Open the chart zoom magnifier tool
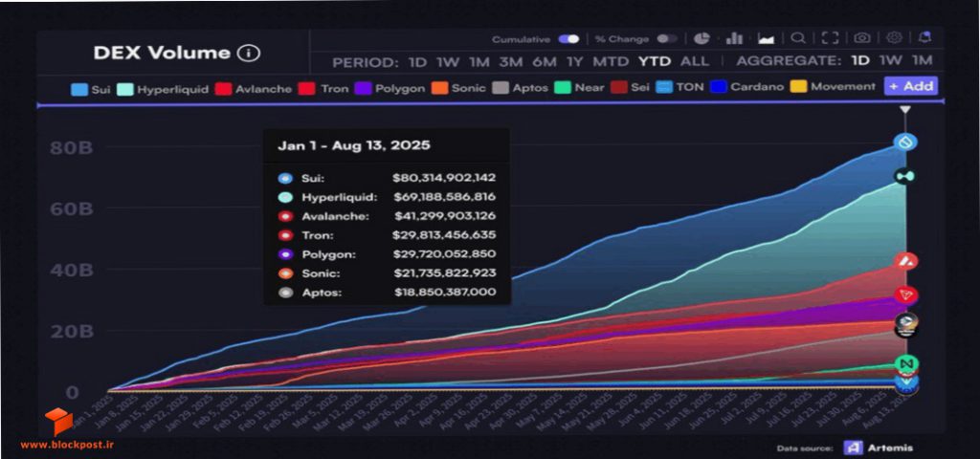The height and width of the screenshot is (459, 980). [798, 38]
